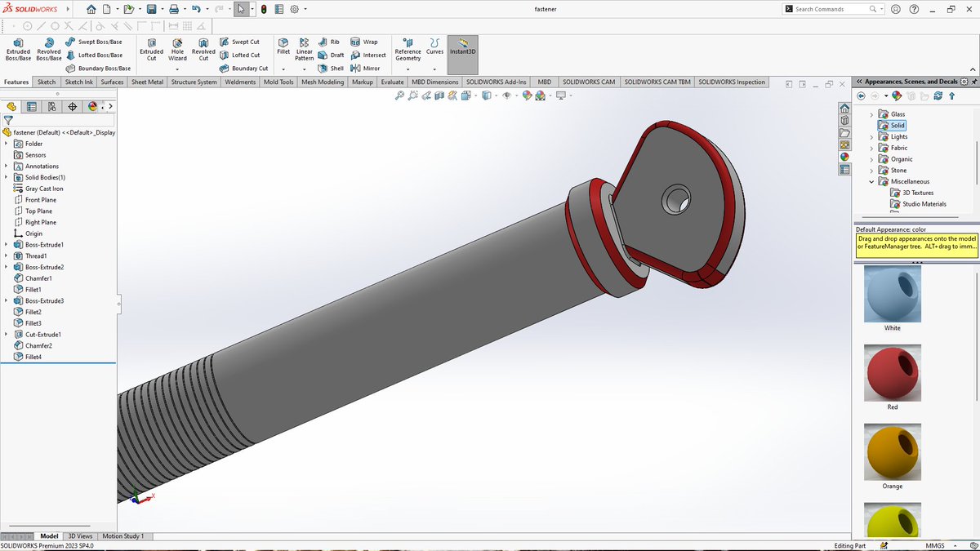
Task: Activate the Extruded Cut tool
Action: (151, 49)
